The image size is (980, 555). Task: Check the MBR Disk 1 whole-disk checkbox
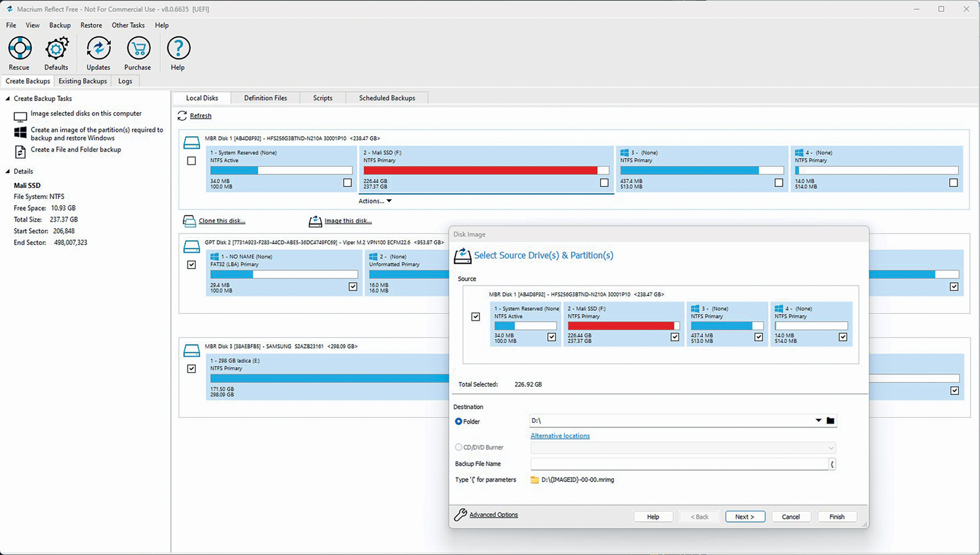(x=191, y=161)
